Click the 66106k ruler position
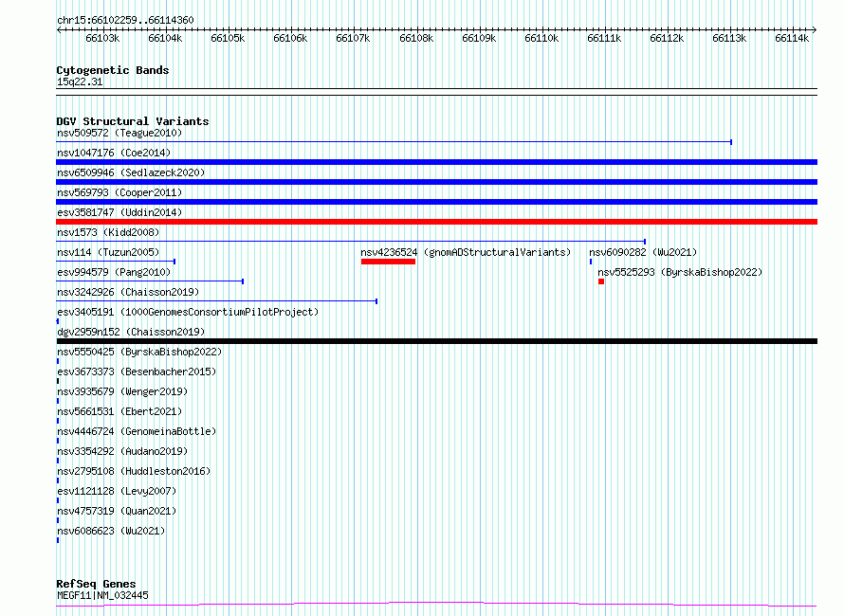 290,38
